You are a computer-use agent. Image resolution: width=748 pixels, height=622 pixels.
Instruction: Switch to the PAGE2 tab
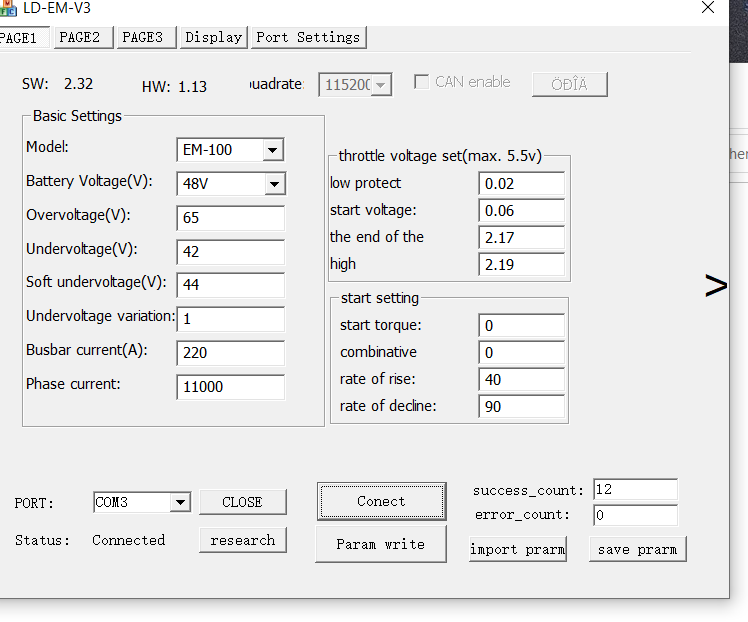tap(79, 37)
